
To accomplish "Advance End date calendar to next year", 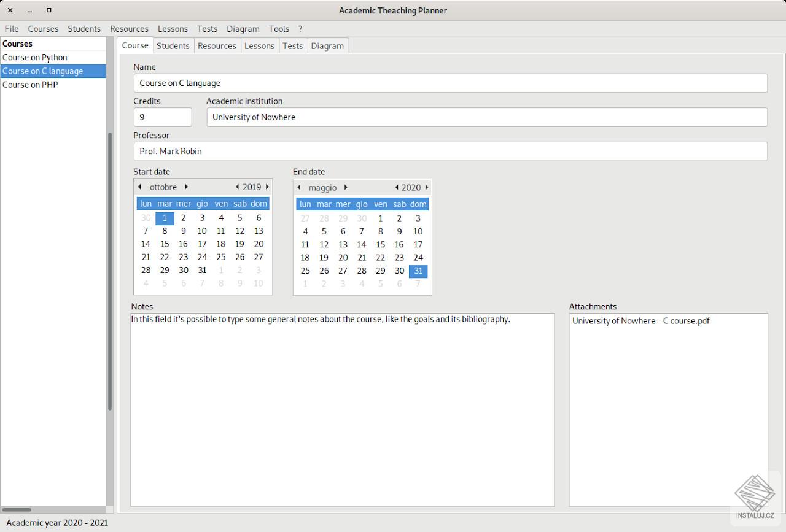I will click(427, 188).
